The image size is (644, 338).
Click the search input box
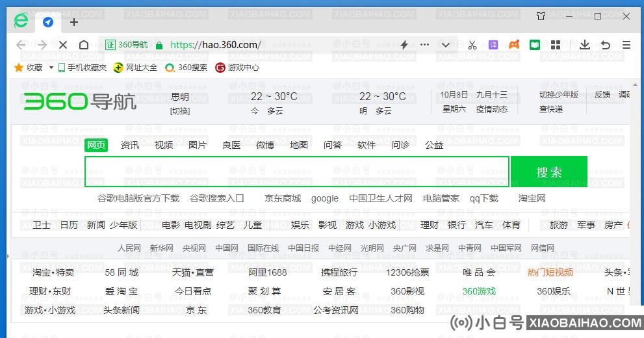point(297,171)
